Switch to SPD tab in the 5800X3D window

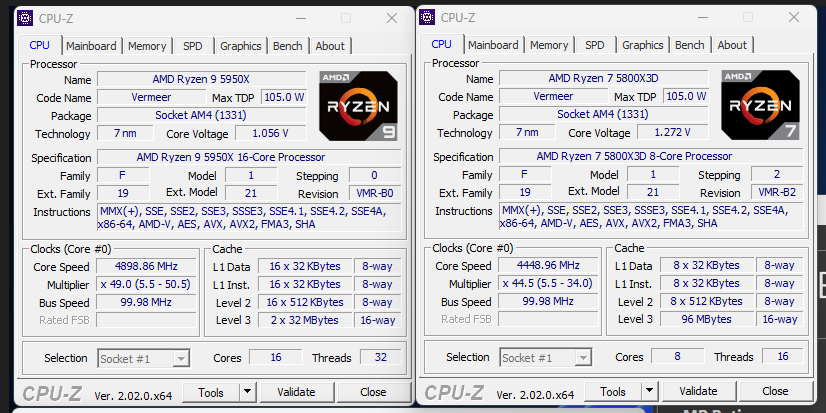[x=595, y=45]
